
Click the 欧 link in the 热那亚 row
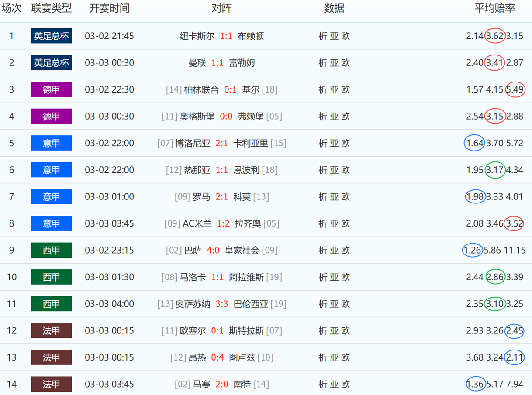(345, 170)
